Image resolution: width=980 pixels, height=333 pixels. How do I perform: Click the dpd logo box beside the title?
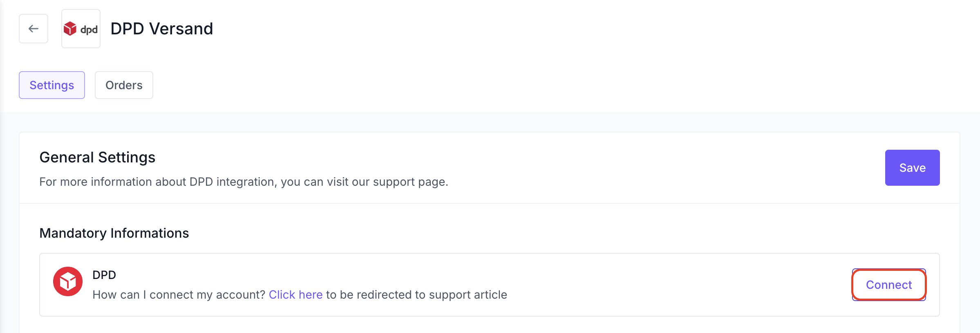pos(81,29)
